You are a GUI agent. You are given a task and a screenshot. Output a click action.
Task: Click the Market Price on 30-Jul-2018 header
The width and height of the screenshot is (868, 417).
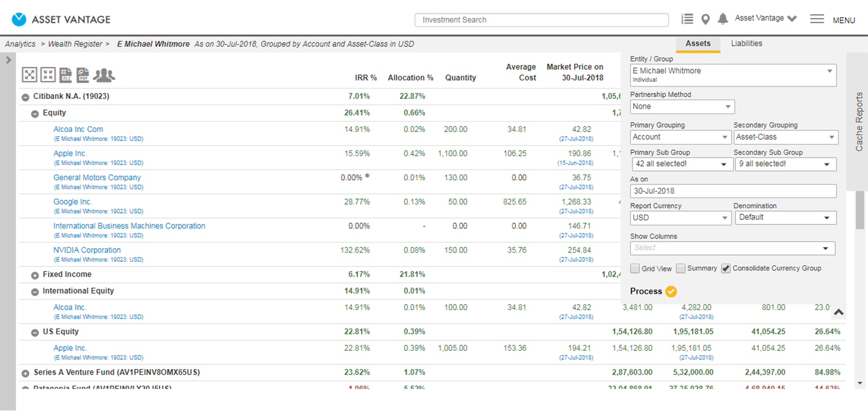click(x=575, y=72)
